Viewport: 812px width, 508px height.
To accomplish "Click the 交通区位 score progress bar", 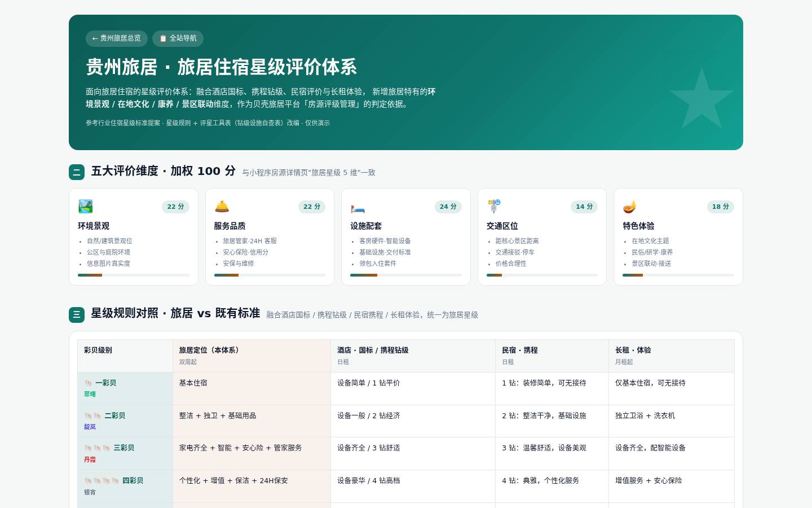I will (x=542, y=275).
